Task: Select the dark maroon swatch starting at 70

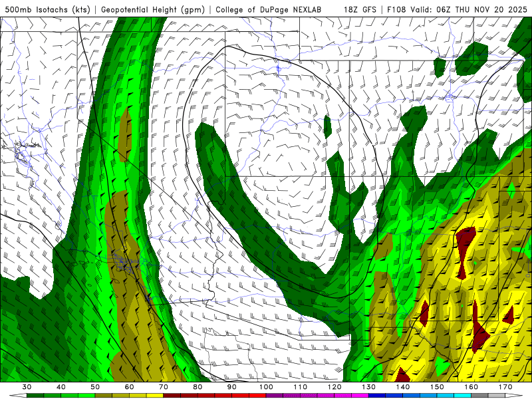Action: coord(172,395)
